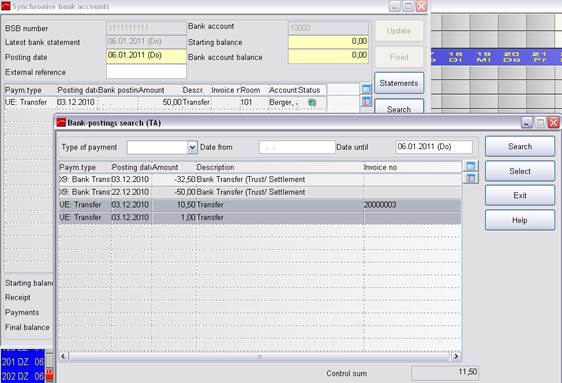
Task: Click the Exit button
Action: pos(520,195)
